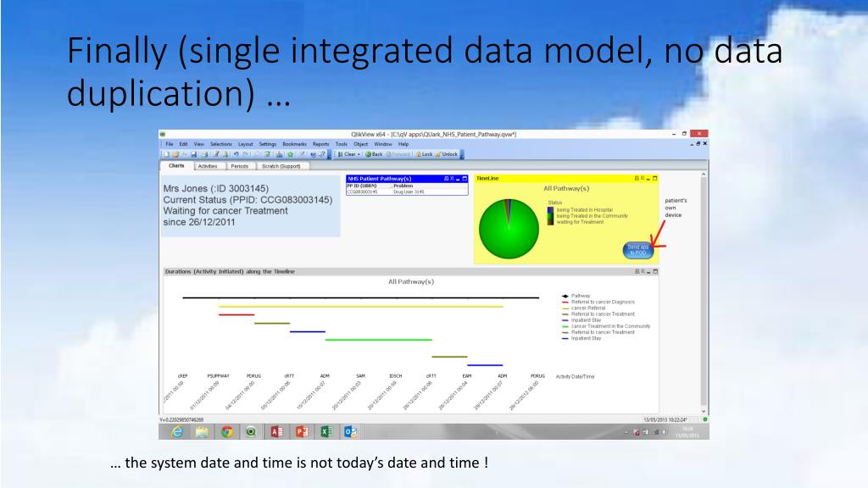The width and height of the screenshot is (868, 488).
Task: Open Microsoft Excel from the taskbar
Action: (326, 431)
